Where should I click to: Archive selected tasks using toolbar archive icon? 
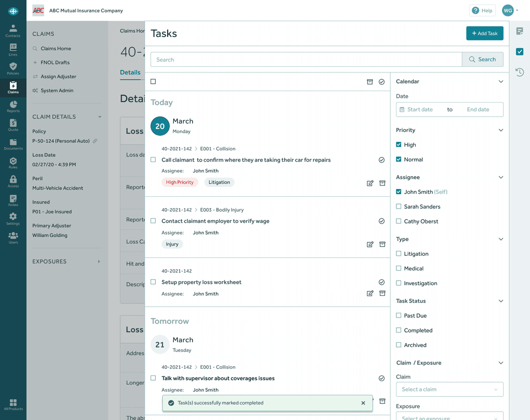370,82
